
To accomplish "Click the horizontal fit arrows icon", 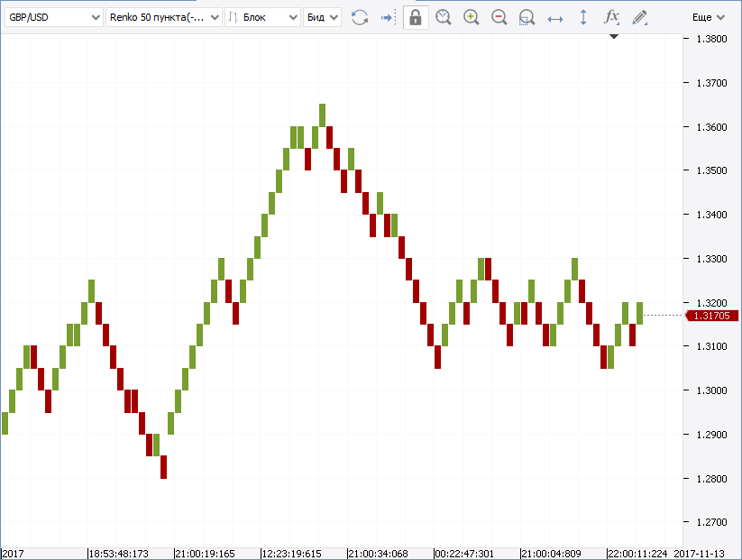I will 555,17.
